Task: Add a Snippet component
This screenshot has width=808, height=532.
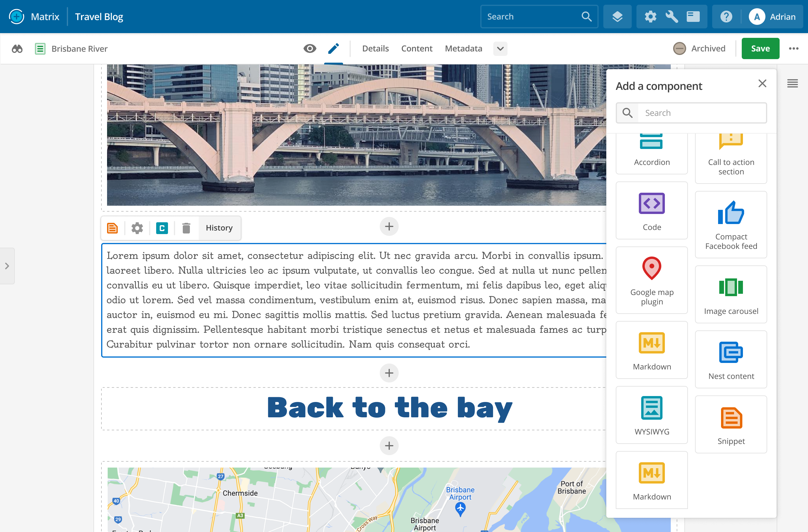Action: (x=731, y=424)
